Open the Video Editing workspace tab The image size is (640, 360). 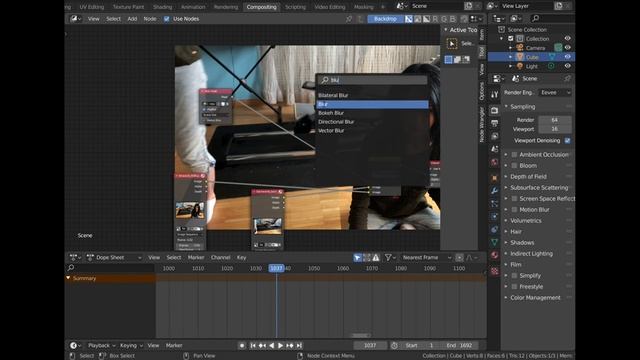tap(329, 7)
